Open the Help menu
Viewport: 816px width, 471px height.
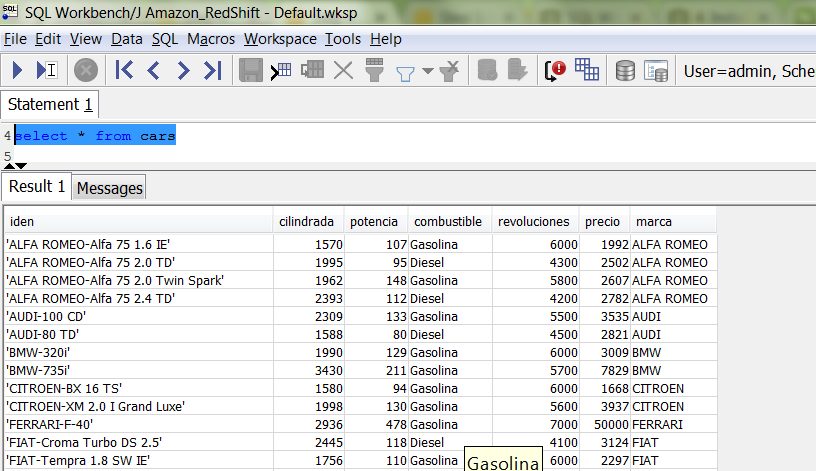click(386, 39)
